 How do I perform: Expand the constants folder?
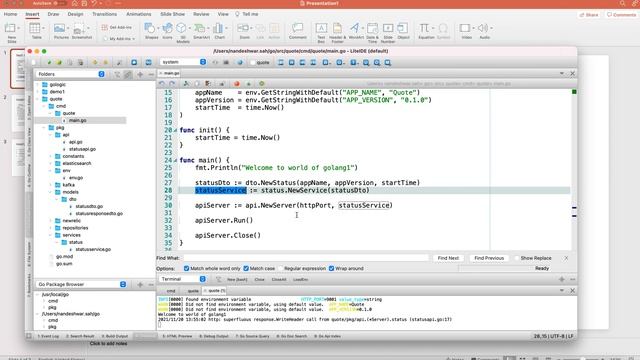pyautogui.click(x=51, y=156)
